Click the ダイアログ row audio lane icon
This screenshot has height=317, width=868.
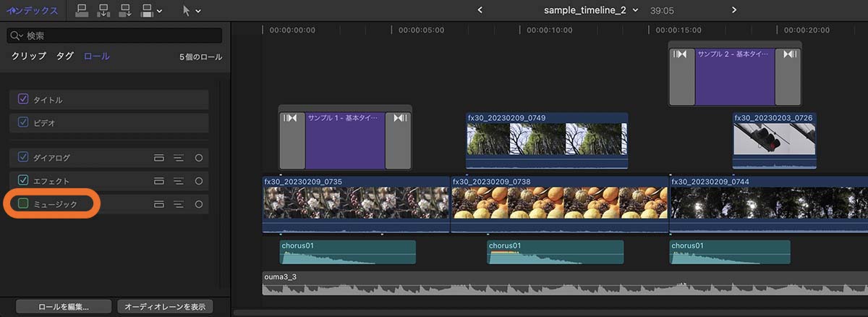pos(159,157)
